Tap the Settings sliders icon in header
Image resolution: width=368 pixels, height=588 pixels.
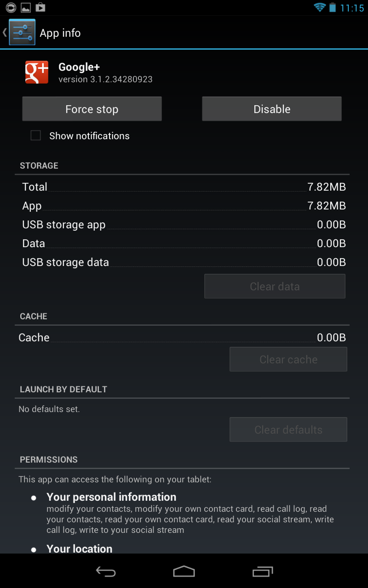point(22,33)
